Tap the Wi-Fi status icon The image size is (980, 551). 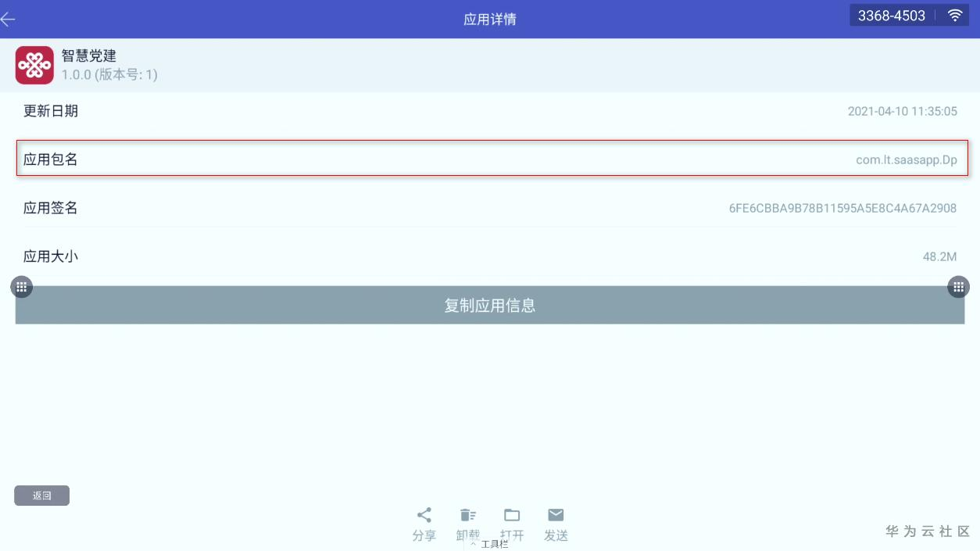[954, 16]
